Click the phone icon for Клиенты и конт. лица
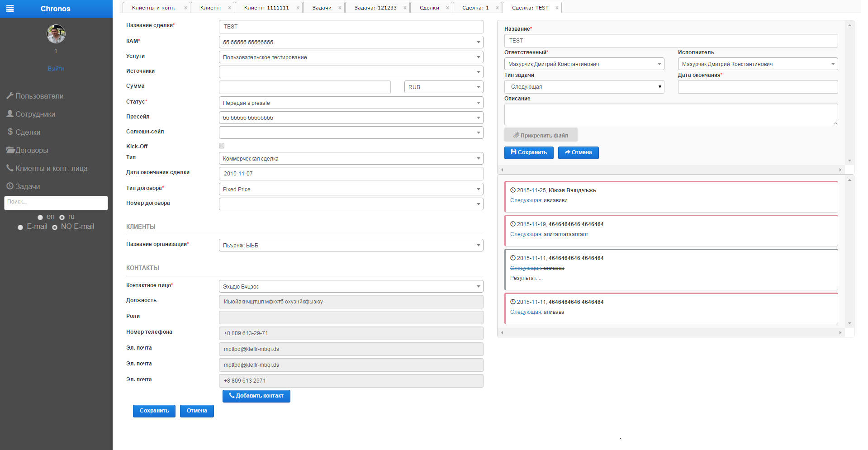 tap(10, 168)
